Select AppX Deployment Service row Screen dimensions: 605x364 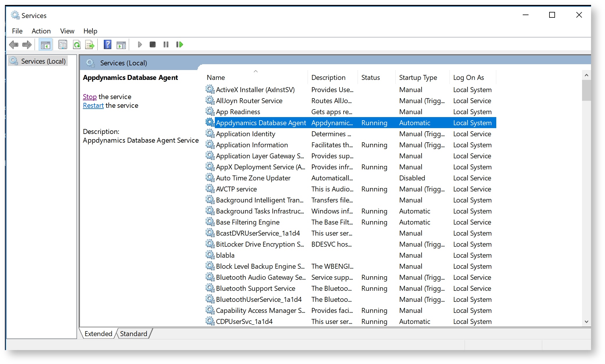tap(350, 167)
